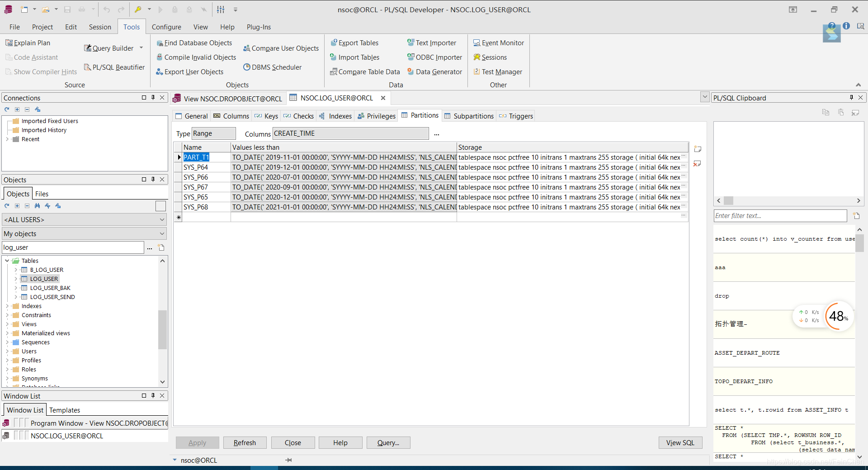Click the Open file folder icon
This screenshot has height=470, width=868.
pyautogui.click(x=46, y=9)
